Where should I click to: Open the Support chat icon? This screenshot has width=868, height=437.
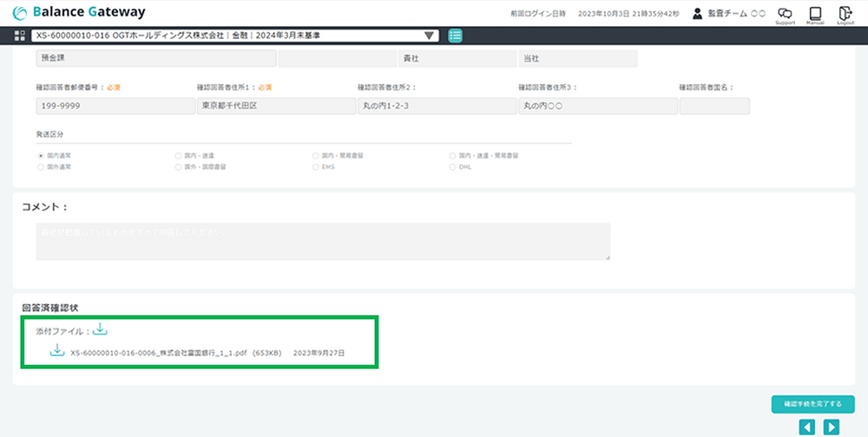click(x=785, y=13)
